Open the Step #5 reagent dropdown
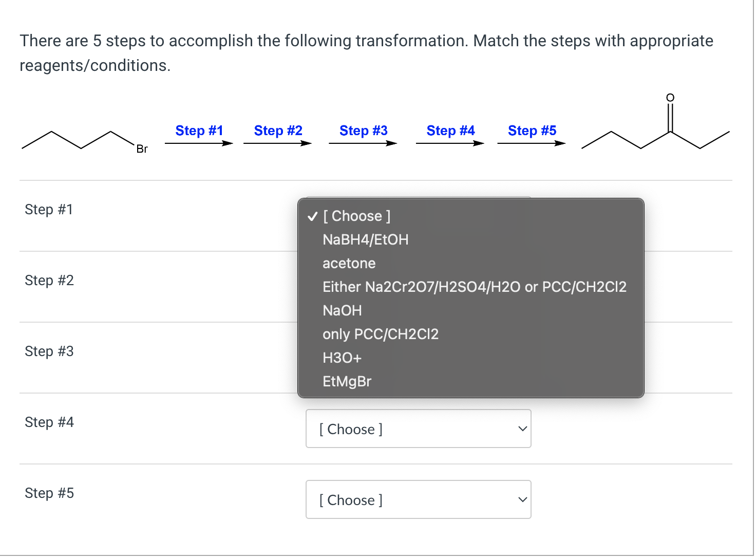This screenshot has height=558, width=756. coord(418,499)
